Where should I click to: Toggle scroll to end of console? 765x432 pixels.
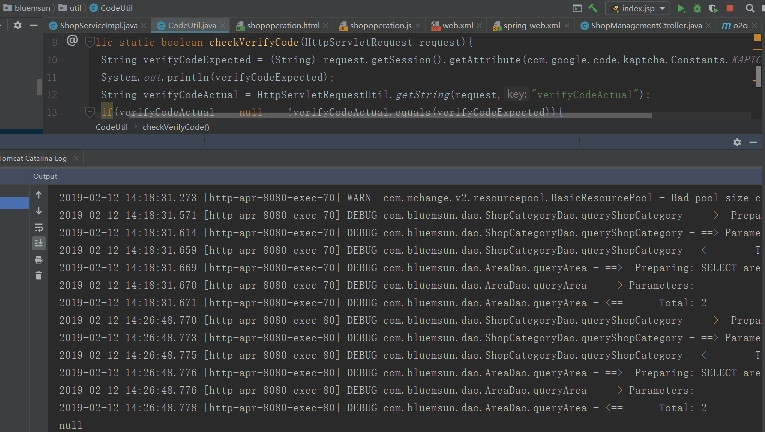(39, 243)
